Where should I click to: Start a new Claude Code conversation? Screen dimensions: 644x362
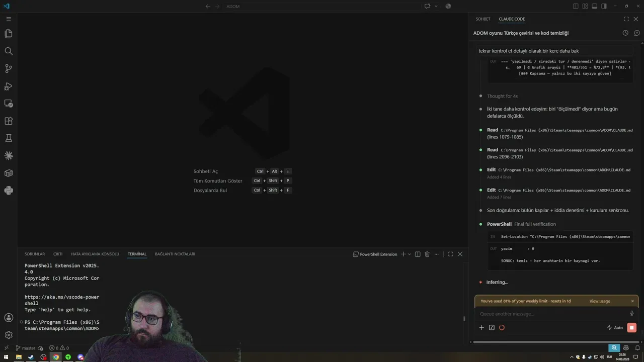pyautogui.click(x=637, y=33)
